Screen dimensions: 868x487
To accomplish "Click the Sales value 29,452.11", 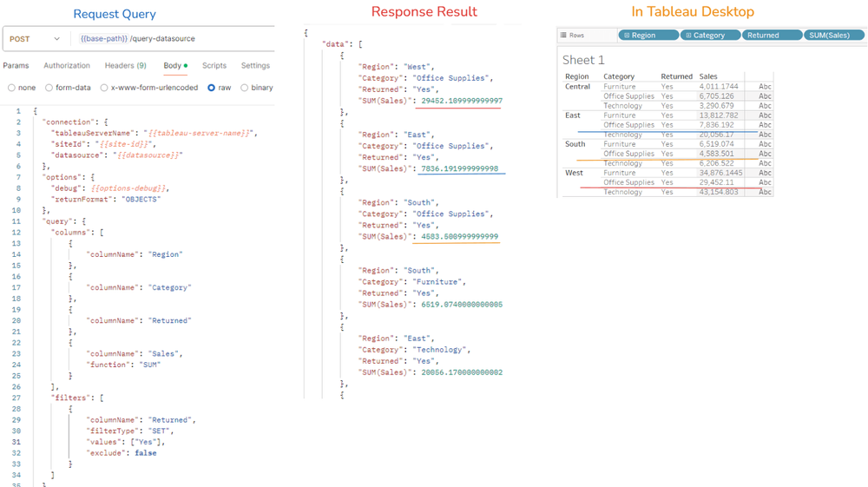I will tap(716, 182).
